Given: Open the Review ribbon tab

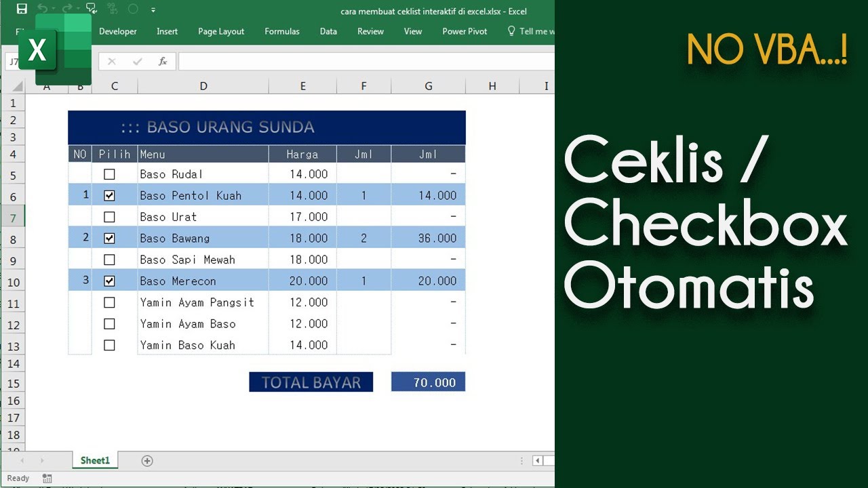Looking at the screenshot, I should [x=371, y=31].
